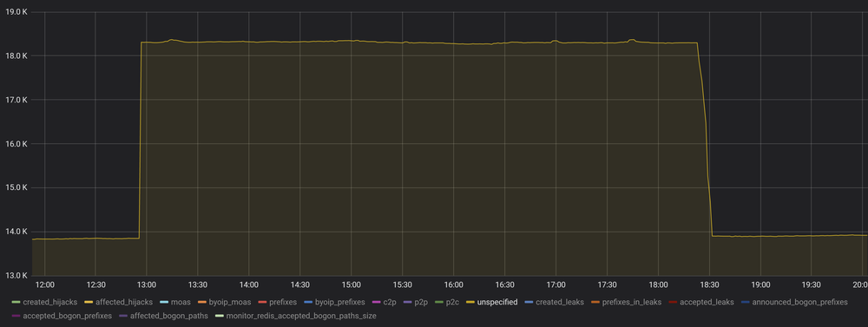Click the accepted_bogon_prefixes legend entry
The image size is (868, 327).
(x=62, y=316)
